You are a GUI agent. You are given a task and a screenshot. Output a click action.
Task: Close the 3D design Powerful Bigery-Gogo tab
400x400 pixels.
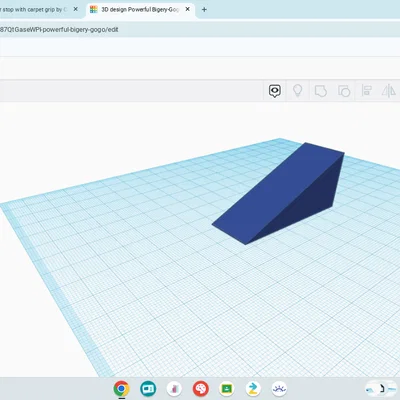[x=188, y=9]
